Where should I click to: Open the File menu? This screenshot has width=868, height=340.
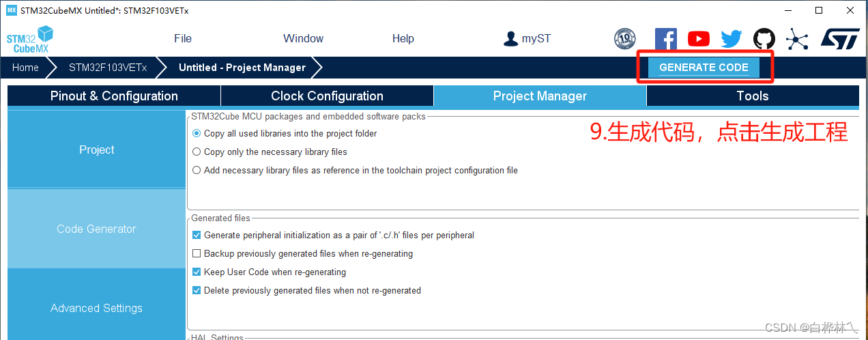(183, 39)
